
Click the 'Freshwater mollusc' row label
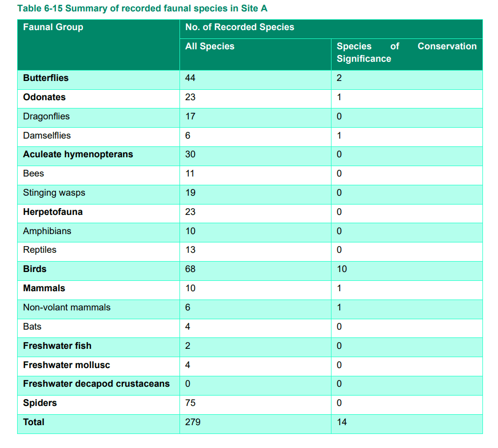pyautogui.click(x=67, y=365)
